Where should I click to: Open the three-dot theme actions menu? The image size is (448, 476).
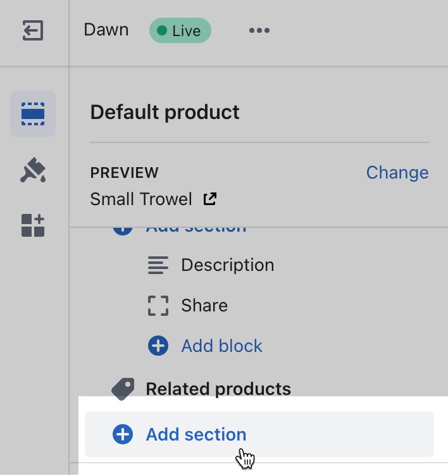tap(259, 30)
